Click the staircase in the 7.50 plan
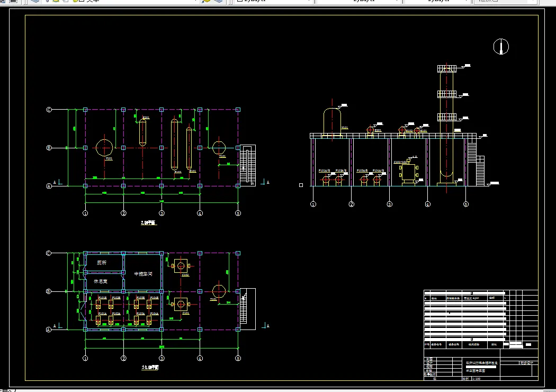The height and width of the screenshot is (392, 556). click(x=248, y=165)
